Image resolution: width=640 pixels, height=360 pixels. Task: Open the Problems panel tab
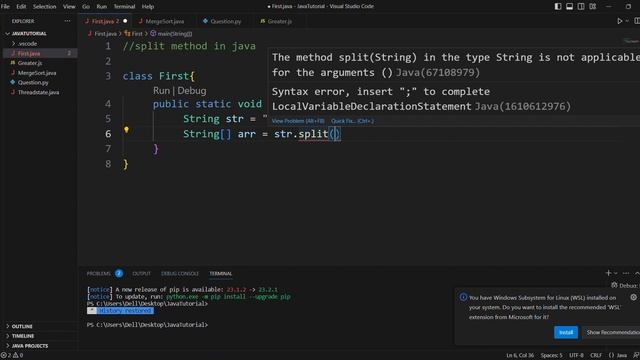point(98,273)
